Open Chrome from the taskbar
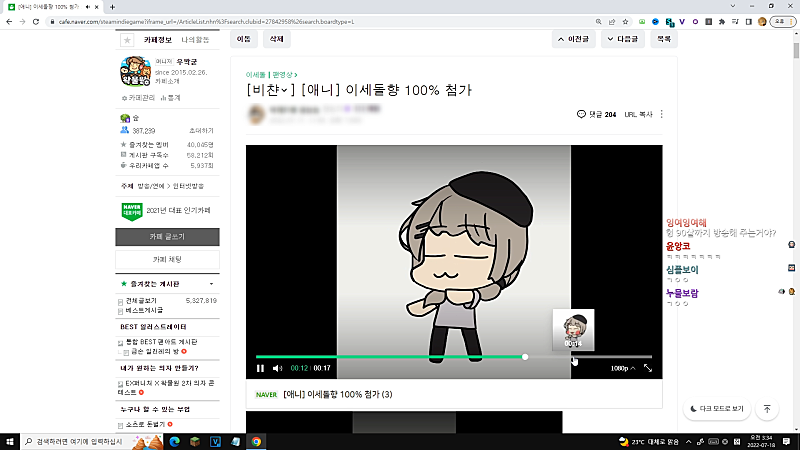800x450 pixels. click(256, 441)
